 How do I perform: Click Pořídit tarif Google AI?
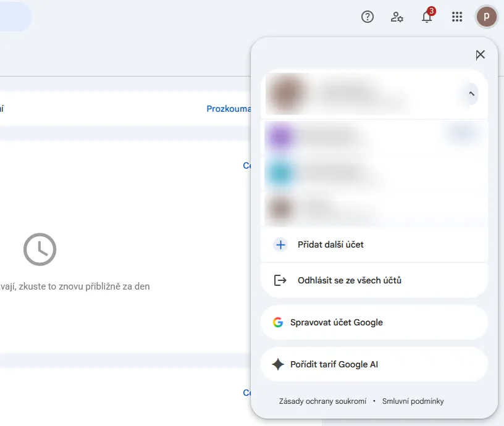374,364
